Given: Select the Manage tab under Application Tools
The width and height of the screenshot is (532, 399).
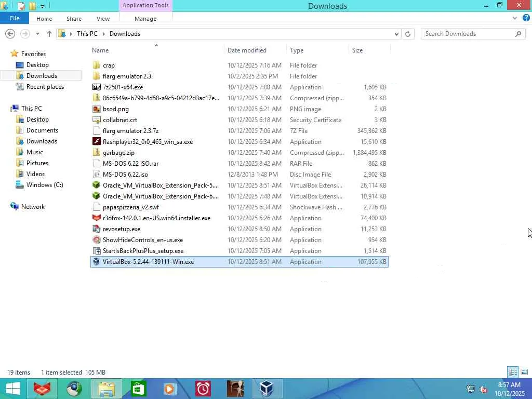Looking at the screenshot, I should (x=145, y=19).
